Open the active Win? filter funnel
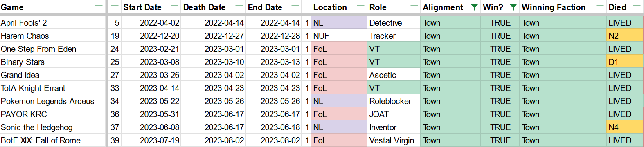Screen dimensions: 644x147 click(x=513, y=7)
